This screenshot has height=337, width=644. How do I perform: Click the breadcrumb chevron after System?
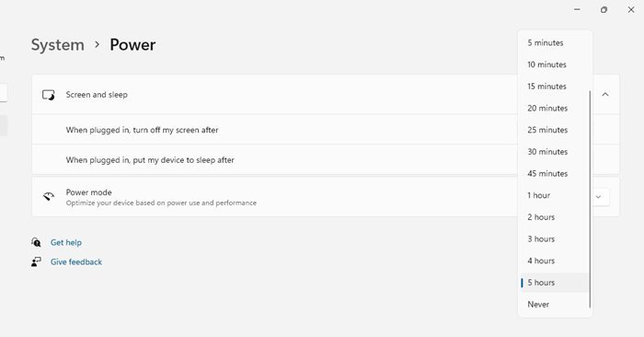point(97,44)
